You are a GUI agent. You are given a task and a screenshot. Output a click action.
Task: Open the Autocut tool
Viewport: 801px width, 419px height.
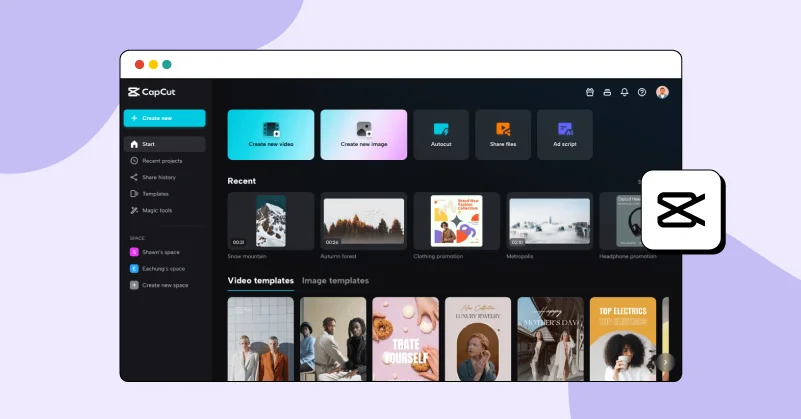click(x=441, y=134)
